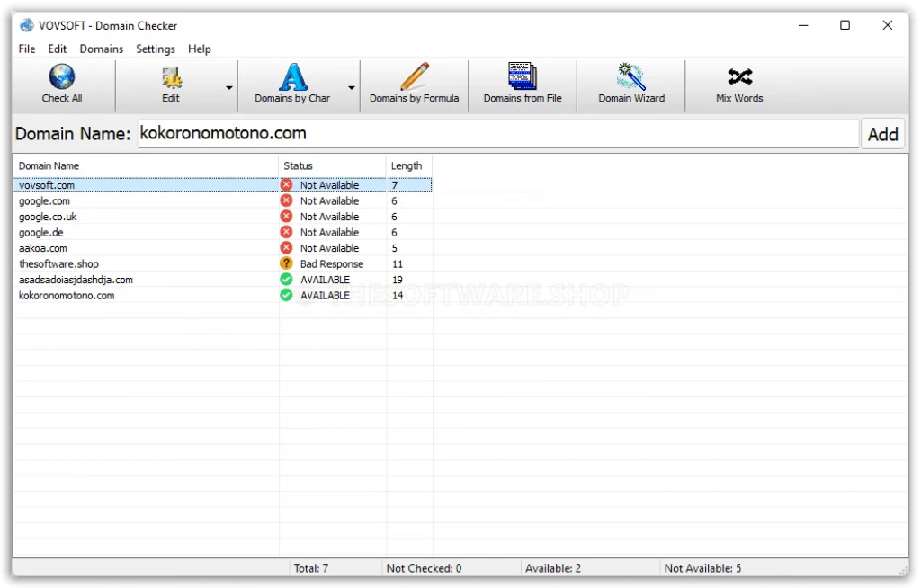Click red X status icon for vovsoft.com
The image size is (921, 588).
tap(286, 184)
